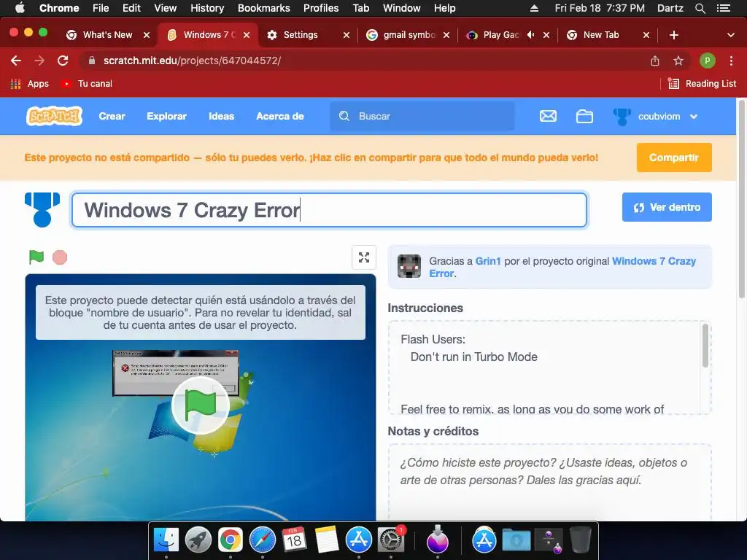Screen dimensions: 747x560
Task: Click Crear in the Scratch nav
Action: (x=112, y=116)
